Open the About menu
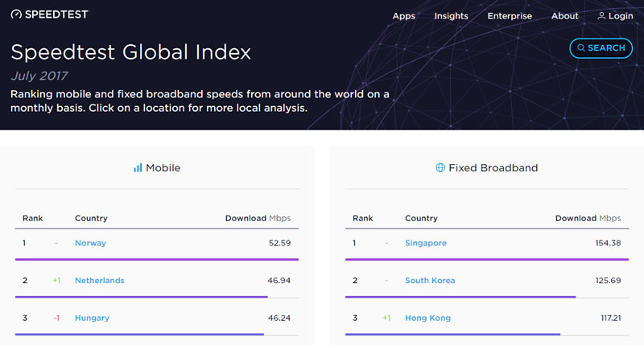The image size is (644, 345). click(x=564, y=16)
